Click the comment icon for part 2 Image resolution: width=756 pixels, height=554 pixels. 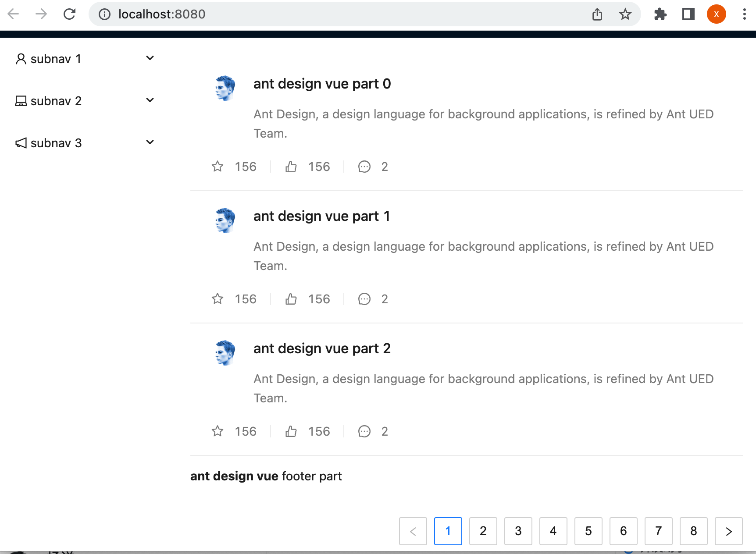click(x=364, y=431)
